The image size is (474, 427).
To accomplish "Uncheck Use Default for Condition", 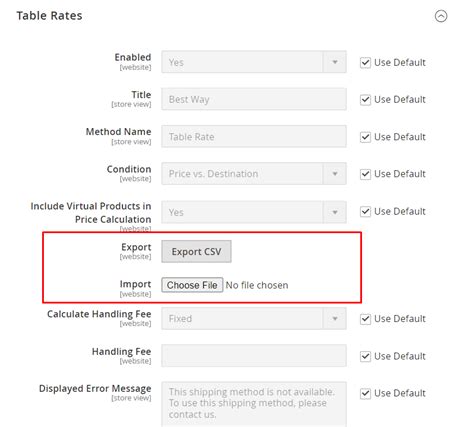I will point(365,174).
